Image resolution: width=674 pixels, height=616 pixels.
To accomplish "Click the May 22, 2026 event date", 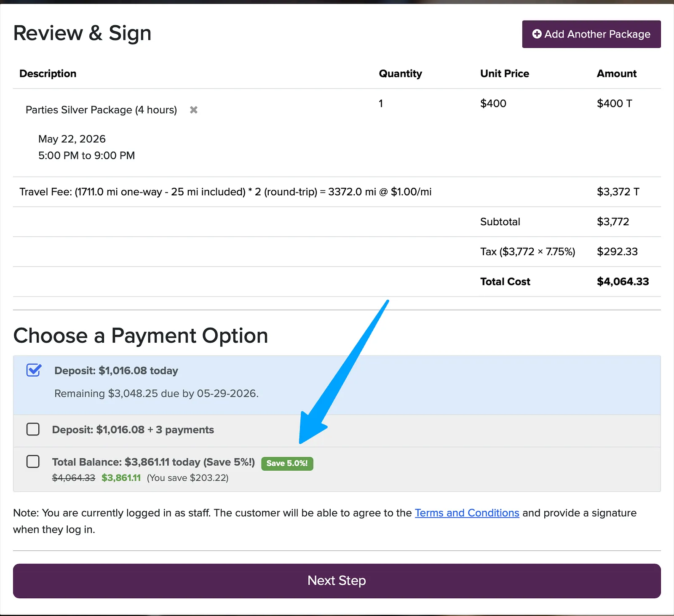I will point(72,139).
